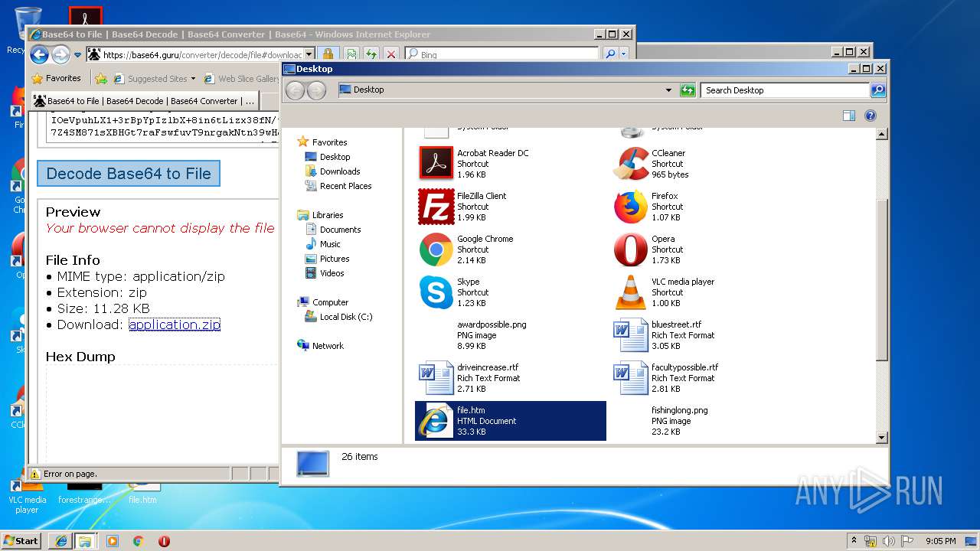This screenshot has width=980, height=551.
Task: Open the IE address bar dropdown arrow
Action: click(x=309, y=54)
